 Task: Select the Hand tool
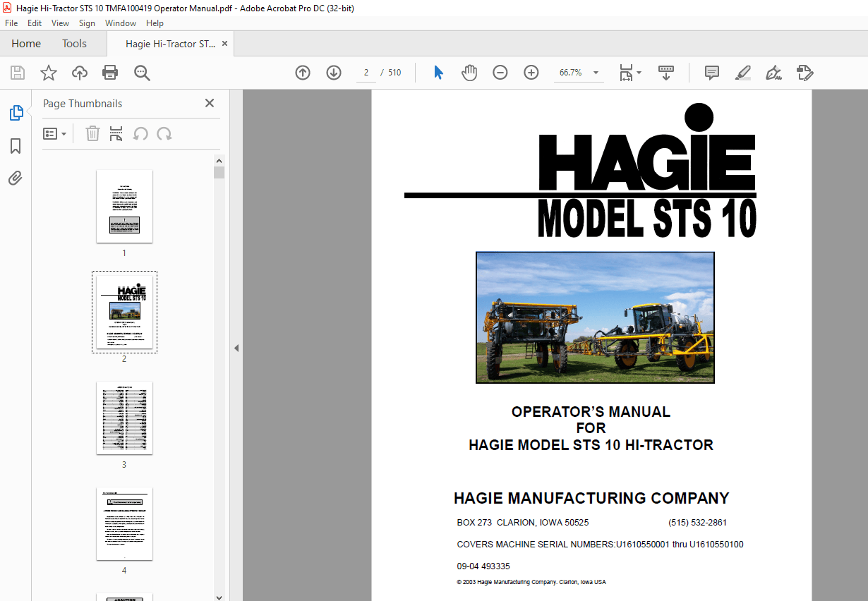(x=469, y=72)
